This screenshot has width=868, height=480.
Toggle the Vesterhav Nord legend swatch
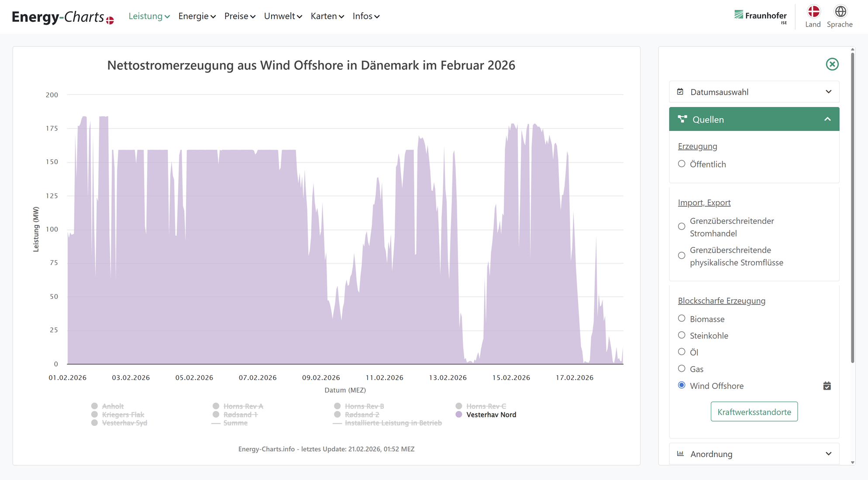(458, 415)
